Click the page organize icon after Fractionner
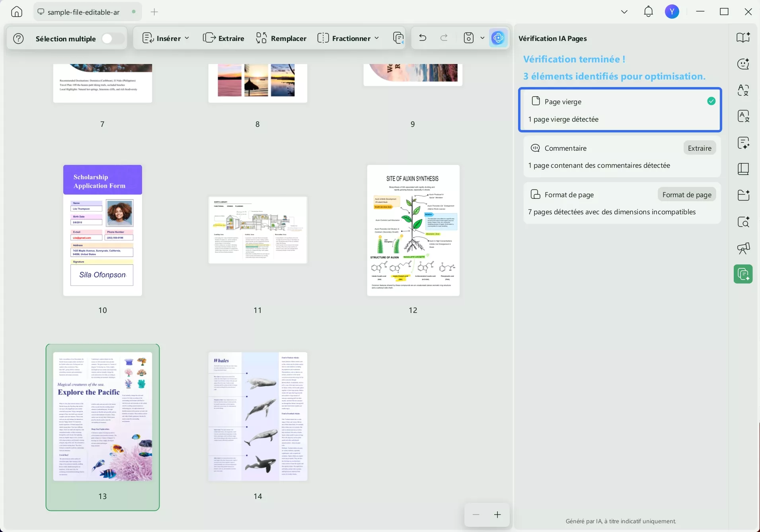The image size is (760, 532). click(398, 38)
